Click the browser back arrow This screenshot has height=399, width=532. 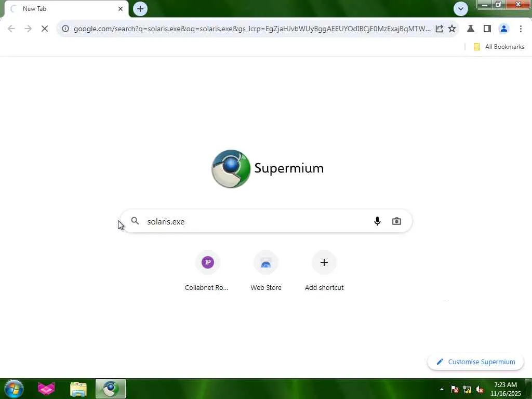point(11,29)
